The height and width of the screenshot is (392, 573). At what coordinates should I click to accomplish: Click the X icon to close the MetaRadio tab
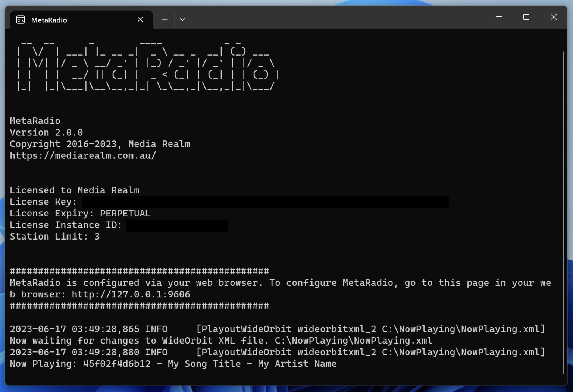140,19
